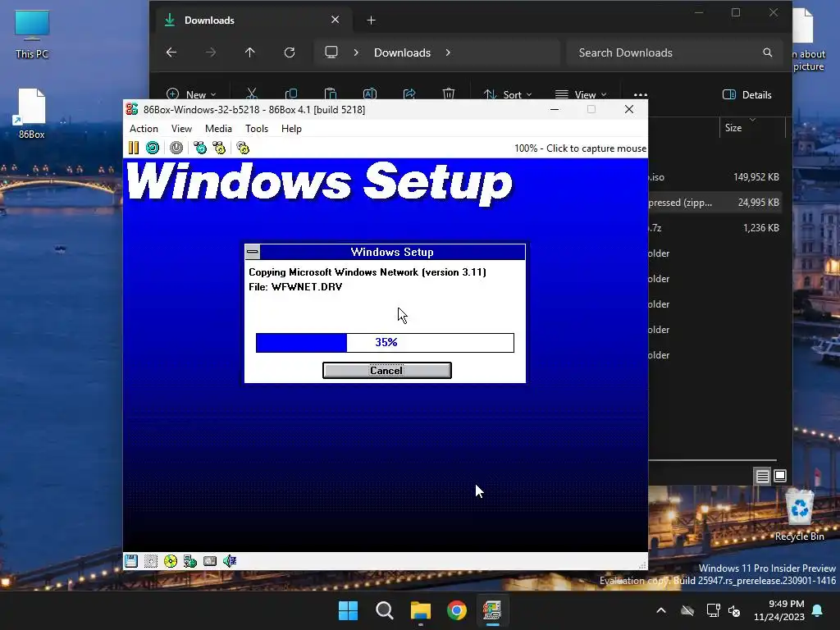This screenshot has height=630, width=840.
Task: Click the Delete trash icon in Explorer
Action: [449, 94]
